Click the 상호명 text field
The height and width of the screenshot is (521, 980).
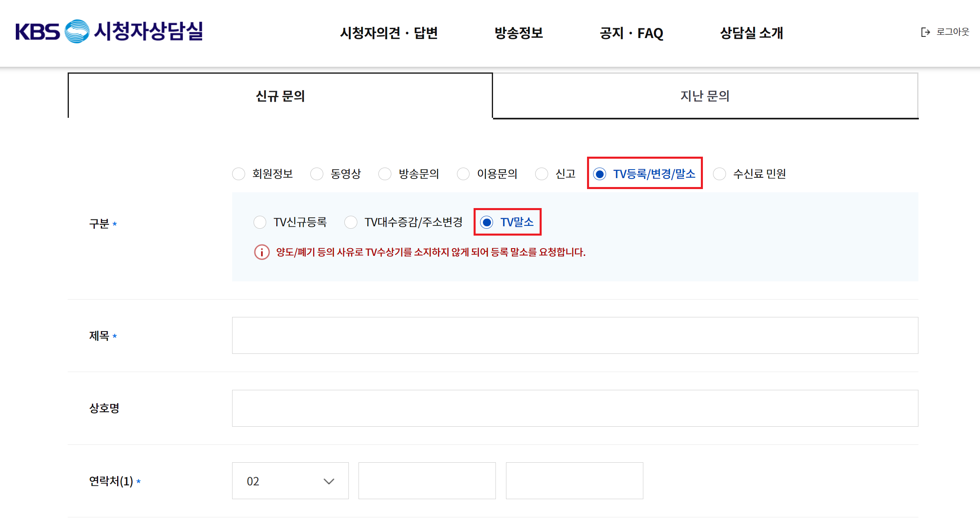point(575,408)
